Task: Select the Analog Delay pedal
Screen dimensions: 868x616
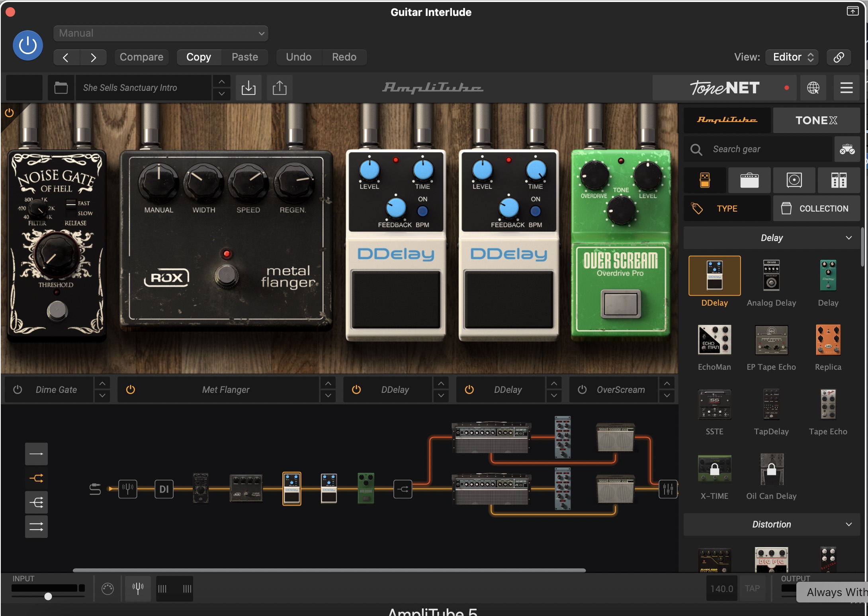Action: point(771,276)
